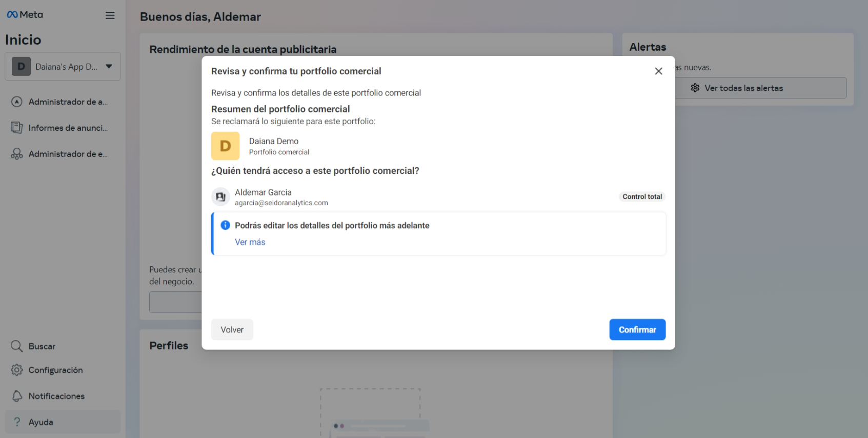Open the Daiana's App account dropdown
The image size is (868, 438).
pos(63,66)
